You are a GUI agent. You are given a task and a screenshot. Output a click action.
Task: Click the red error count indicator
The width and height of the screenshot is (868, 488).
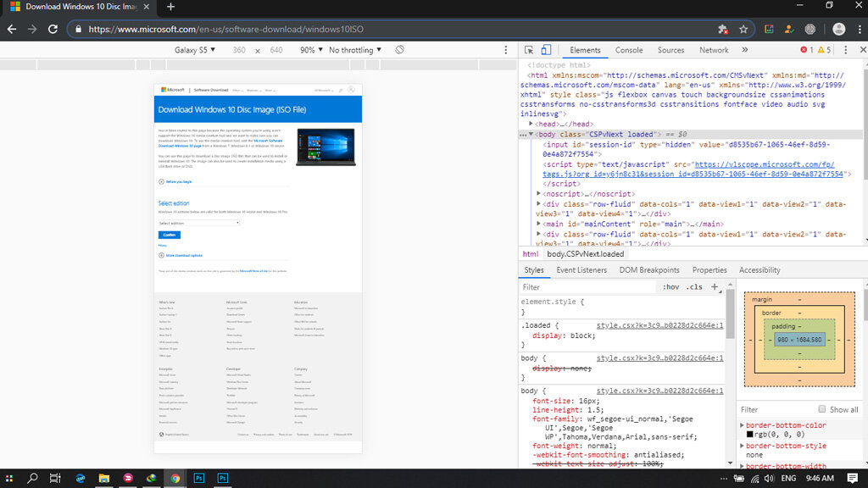807,50
